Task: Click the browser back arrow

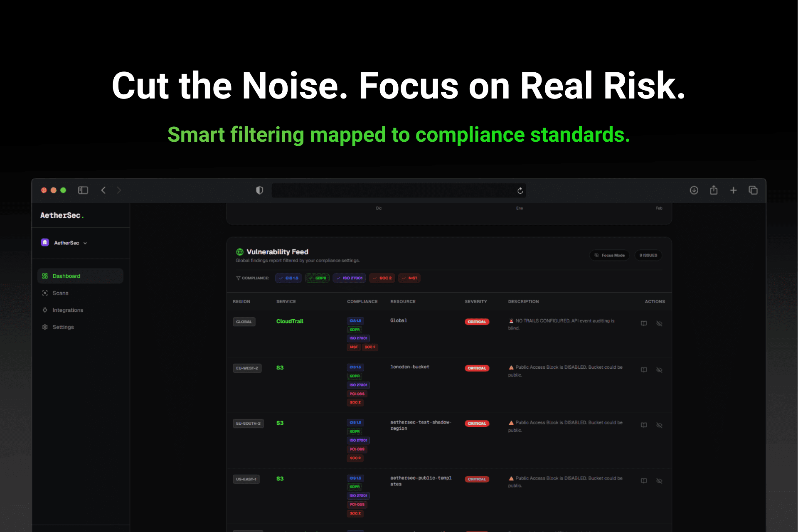Action: click(x=103, y=190)
